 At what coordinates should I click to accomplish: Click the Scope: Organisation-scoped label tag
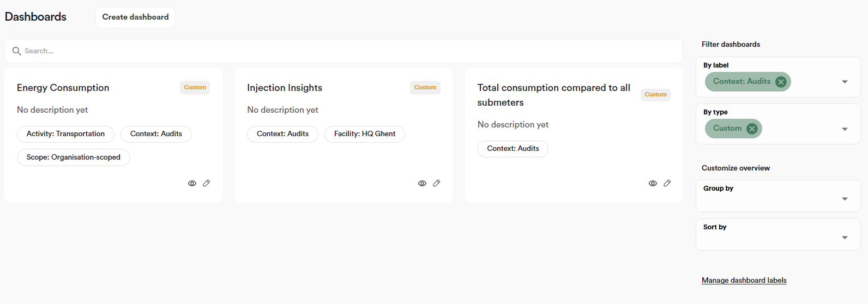pyautogui.click(x=74, y=157)
